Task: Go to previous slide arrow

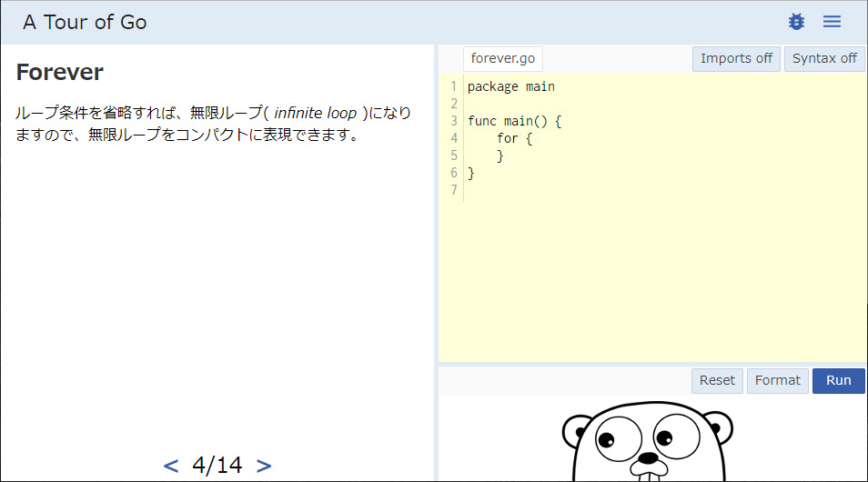Action: click(171, 466)
